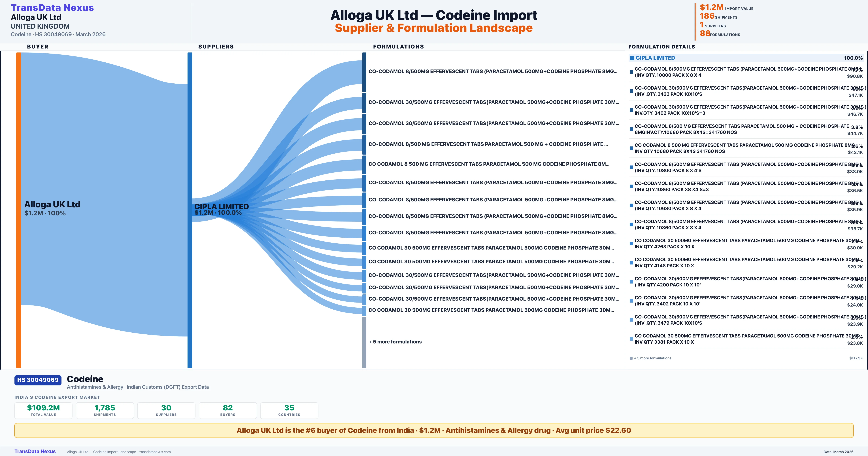Click the last listed $23.8K formulation marker

pos(631,339)
